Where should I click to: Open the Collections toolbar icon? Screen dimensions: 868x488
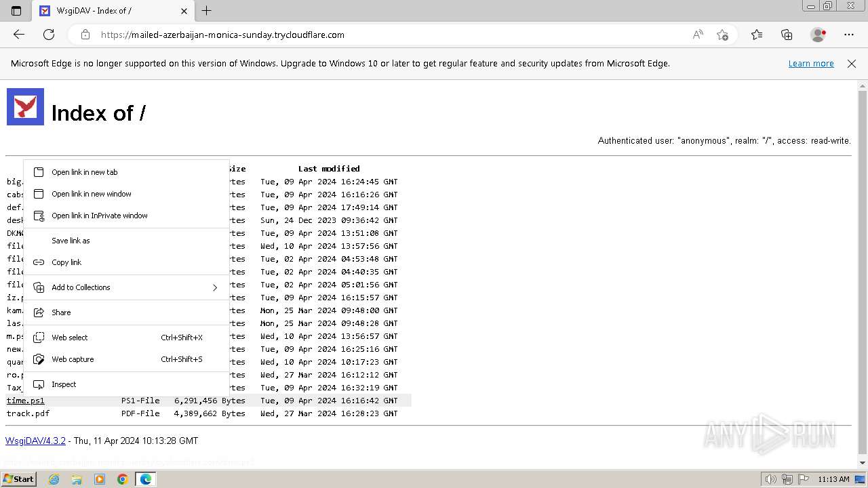coord(787,35)
